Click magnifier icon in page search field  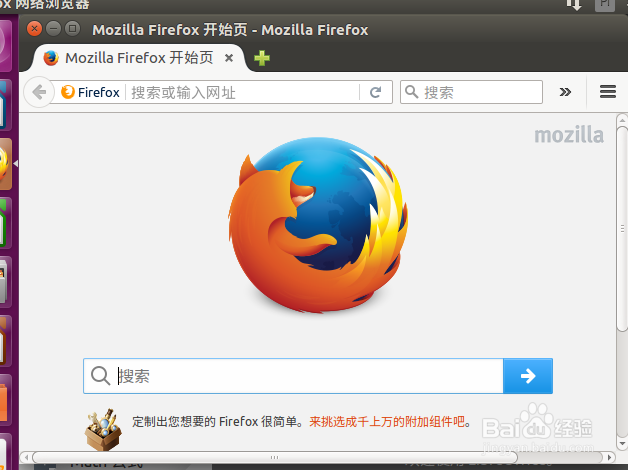[x=100, y=376]
